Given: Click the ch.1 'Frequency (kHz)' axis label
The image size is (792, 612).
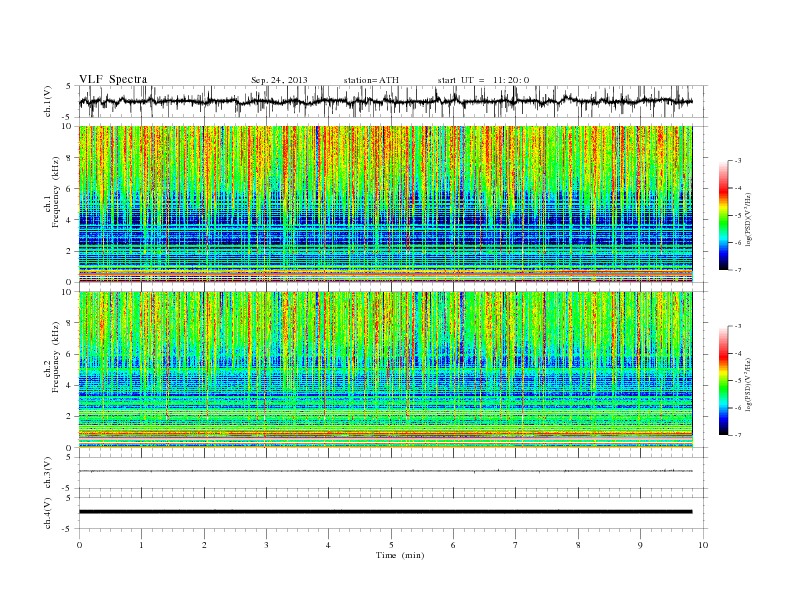Looking at the screenshot, I should pos(55,192).
